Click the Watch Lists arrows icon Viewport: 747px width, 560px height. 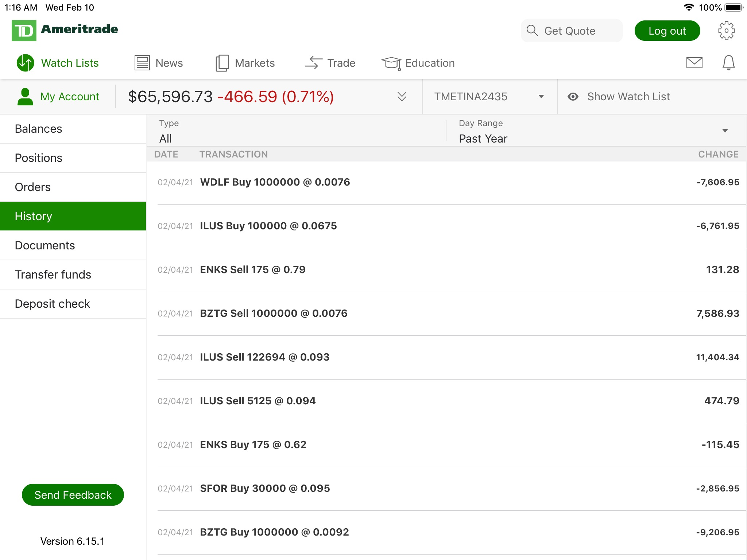click(x=26, y=63)
